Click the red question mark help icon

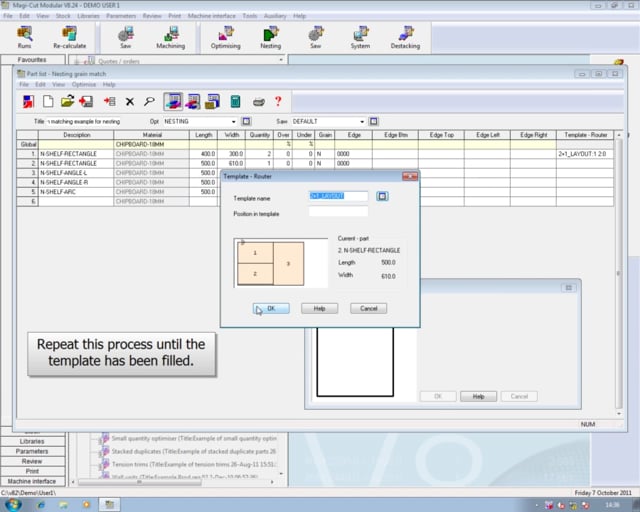(278, 101)
